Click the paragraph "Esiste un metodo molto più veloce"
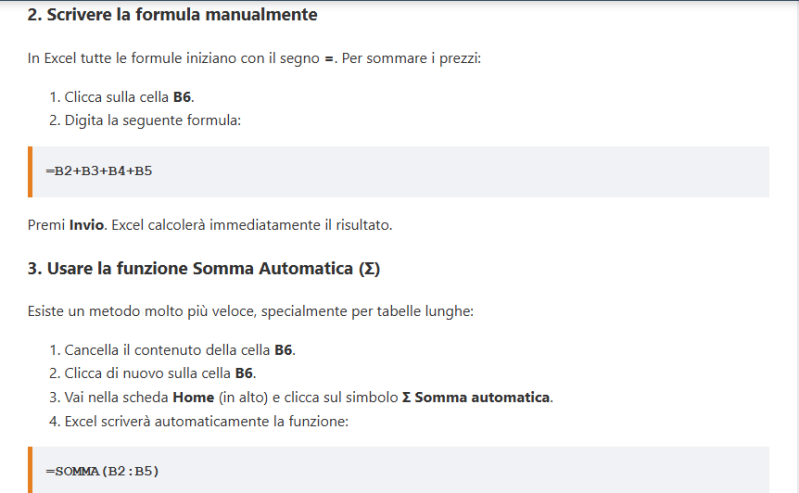Viewport: 799px width, 493px height. [250, 311]
